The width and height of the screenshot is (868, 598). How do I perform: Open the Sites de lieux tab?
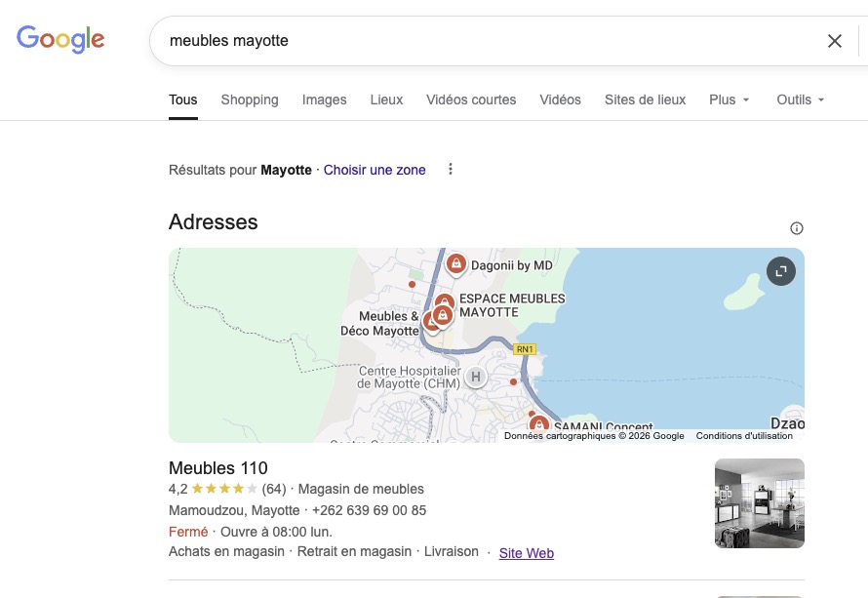coord(645,100)
